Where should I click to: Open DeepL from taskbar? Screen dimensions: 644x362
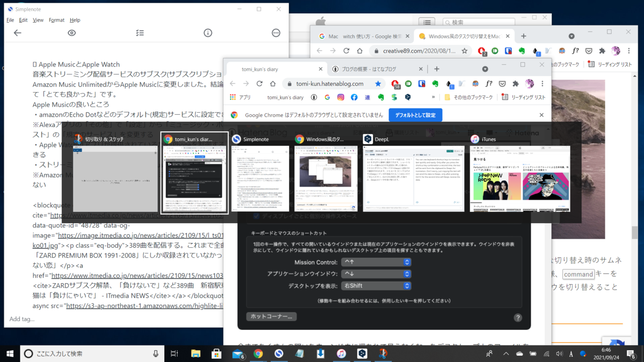click(x=362, y=353)
